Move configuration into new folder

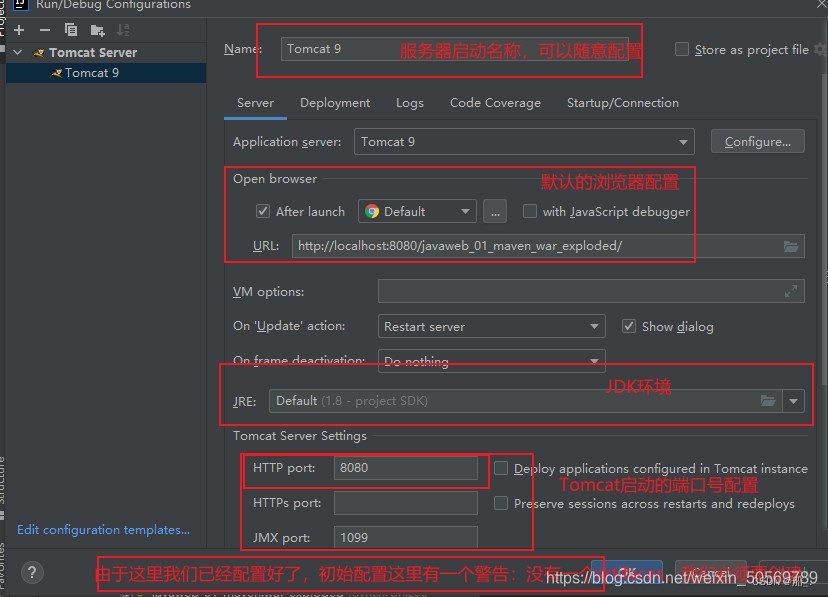click(x=97, y=31)
